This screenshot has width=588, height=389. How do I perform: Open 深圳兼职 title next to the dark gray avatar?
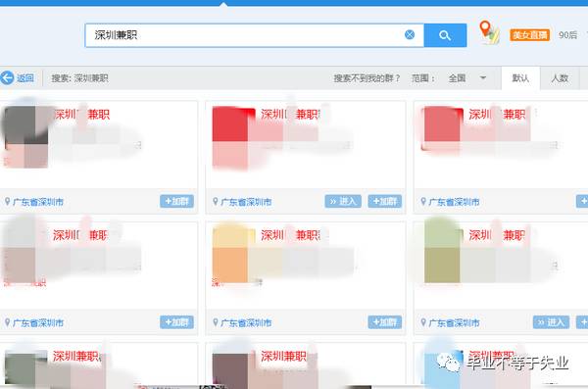point(82,114)
